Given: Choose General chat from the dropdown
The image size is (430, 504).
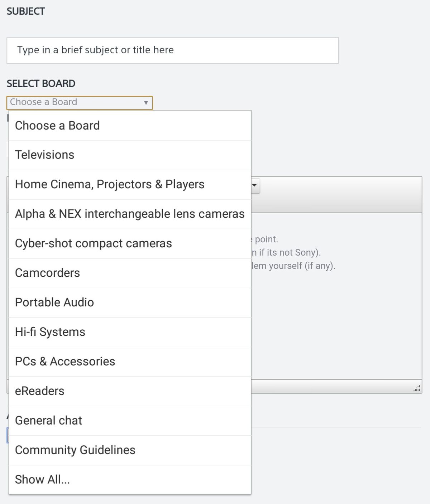Looking at the screenshot, I should click(130, 421).
